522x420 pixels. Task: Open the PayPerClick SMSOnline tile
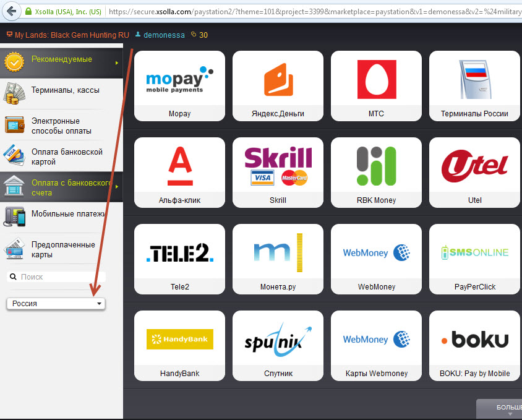point(475,259)
